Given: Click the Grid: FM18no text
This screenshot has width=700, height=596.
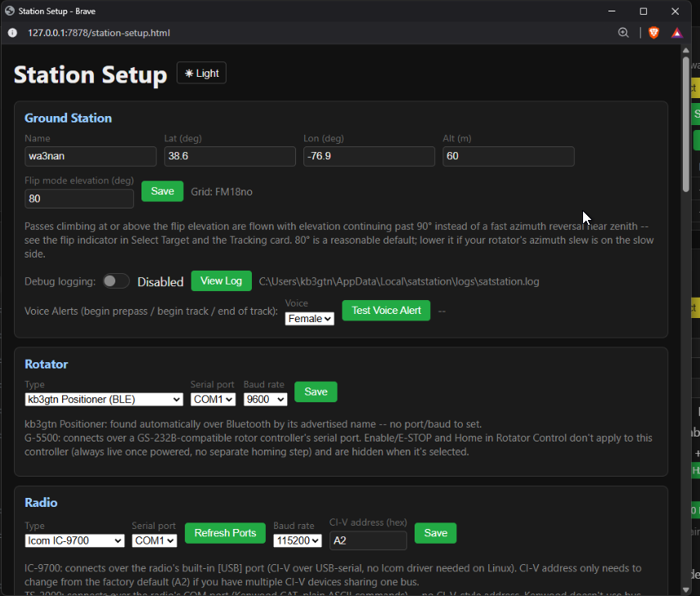Looking at the screenshot, I should point(222,192).
